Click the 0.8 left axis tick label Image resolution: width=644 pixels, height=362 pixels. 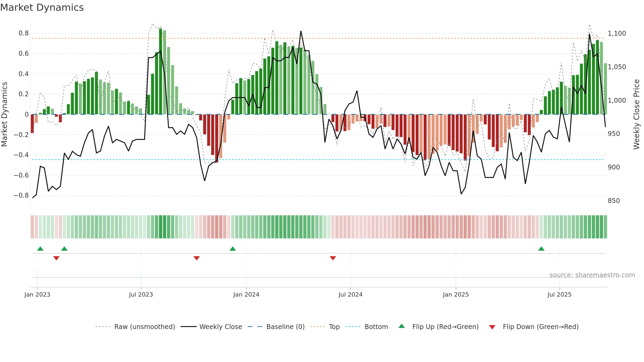[x=24, y=33]
